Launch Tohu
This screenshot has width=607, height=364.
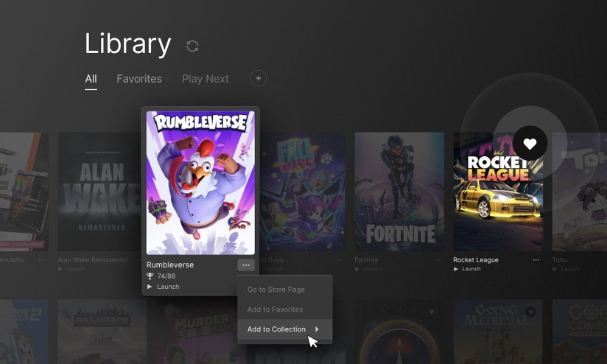click(570, 269)
